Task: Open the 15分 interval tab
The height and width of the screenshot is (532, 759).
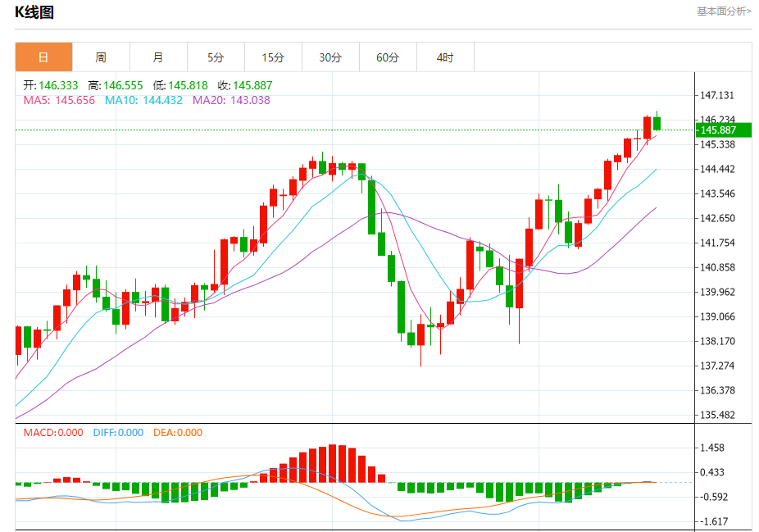Action: pyautogui.click(x=273, y=57)
